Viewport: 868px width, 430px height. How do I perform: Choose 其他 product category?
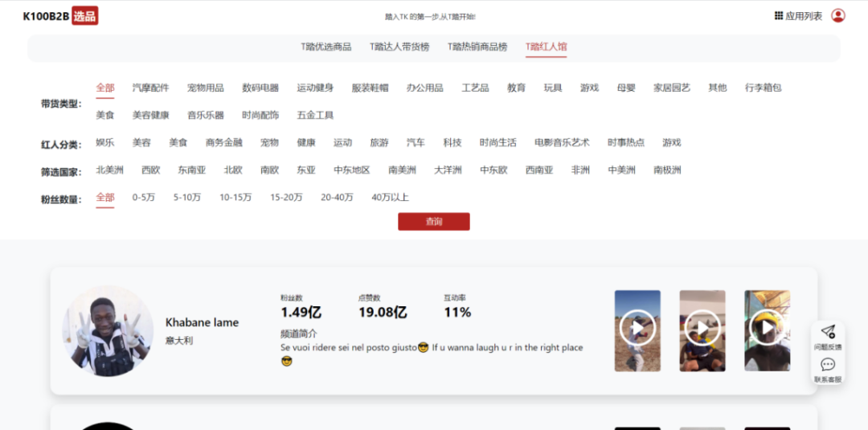pyautogui.click(x=718, y=88)
